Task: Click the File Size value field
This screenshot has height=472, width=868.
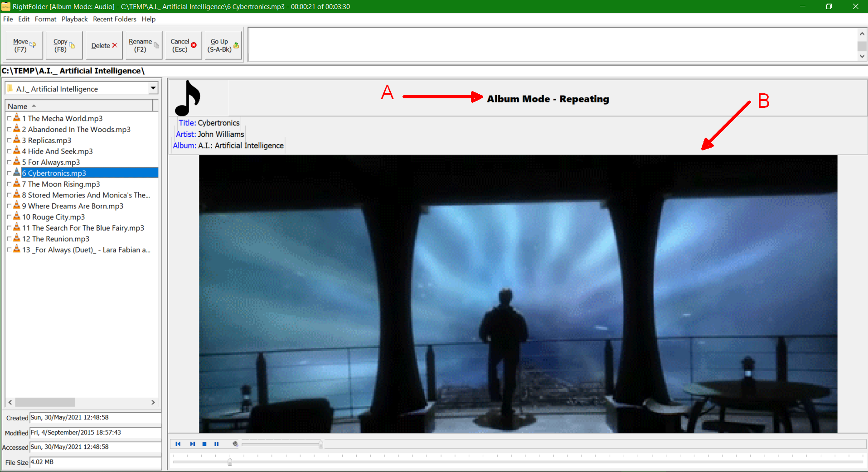Action: point(95,462)
